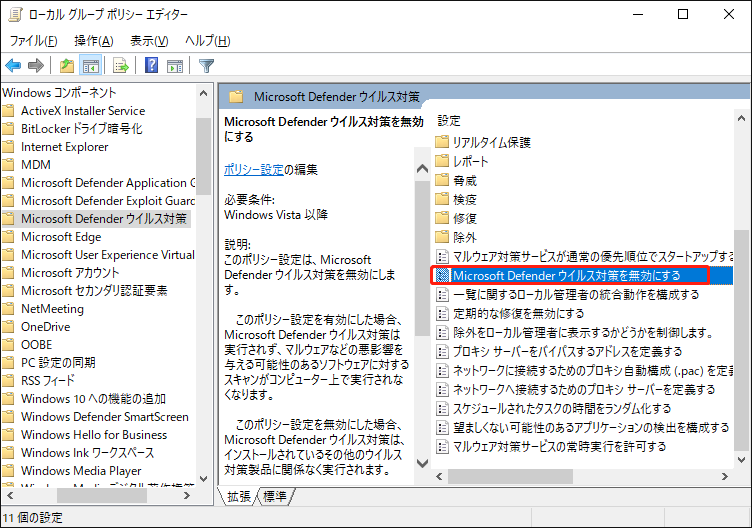Screen dimensions: 752x528
Task: Click description pane scroll down arrow
Action: coord(422,463)
